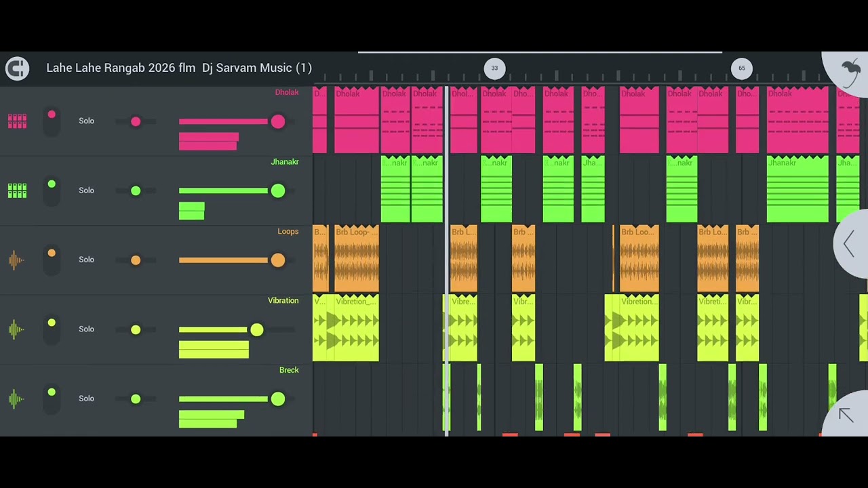Click the Breck level meter bars

pyautogui.click(x=212, y=419)
